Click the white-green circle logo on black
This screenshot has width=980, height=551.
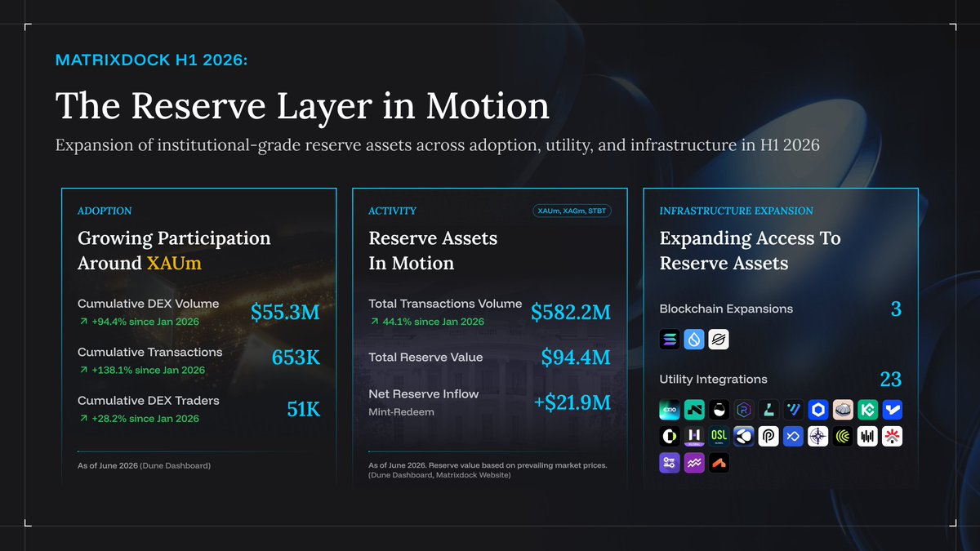[670, 437]
